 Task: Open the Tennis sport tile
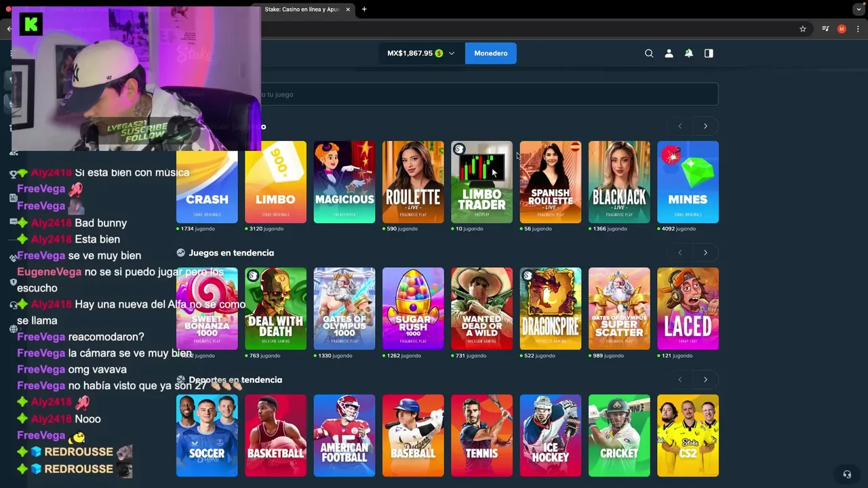tap(481, 435)
